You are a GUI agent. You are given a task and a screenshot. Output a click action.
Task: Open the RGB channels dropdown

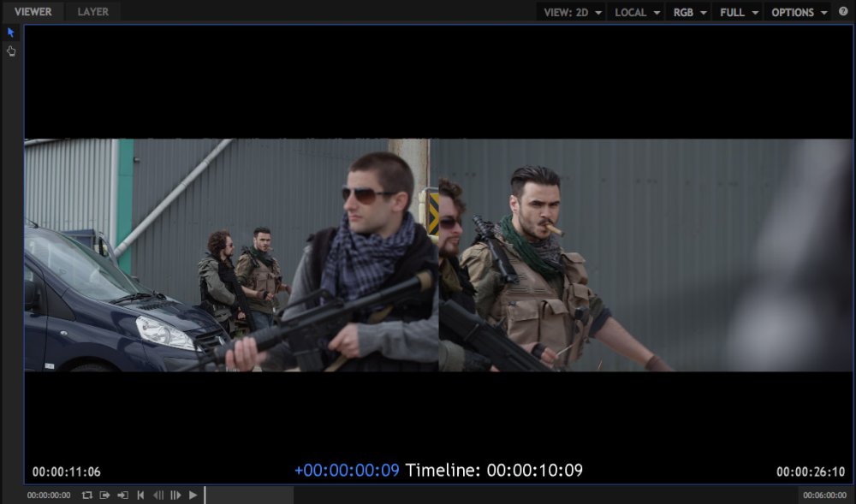(689, 12)
